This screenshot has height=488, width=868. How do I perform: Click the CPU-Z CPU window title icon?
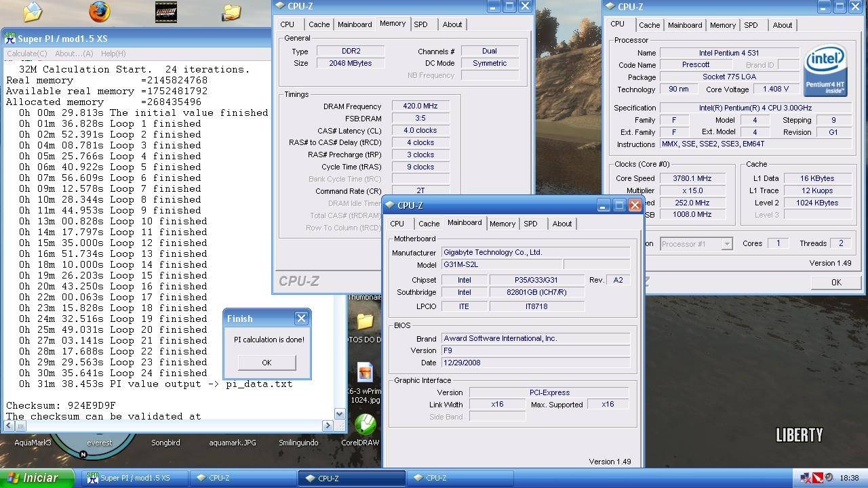tap(610, 7)
